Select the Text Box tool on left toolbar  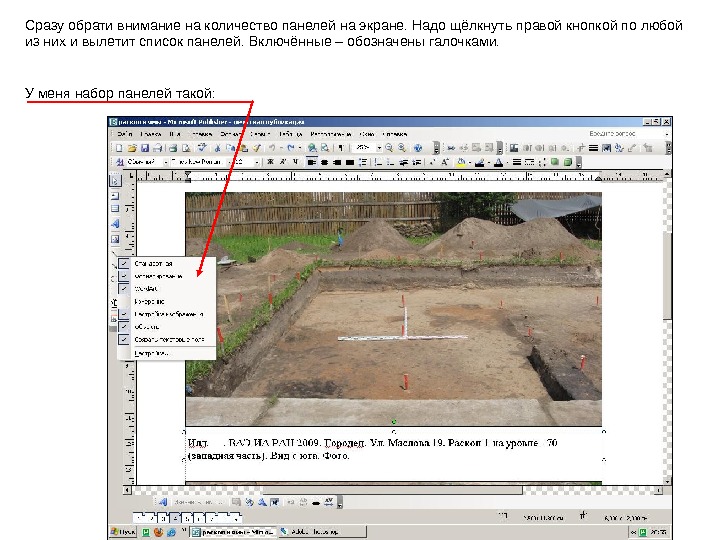pos(115,196)
